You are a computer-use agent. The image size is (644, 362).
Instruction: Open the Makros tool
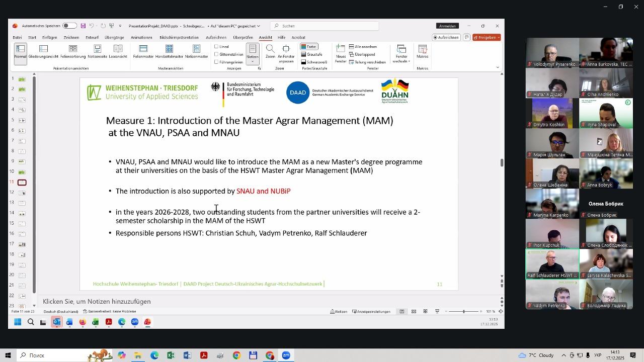click(423, 52)
